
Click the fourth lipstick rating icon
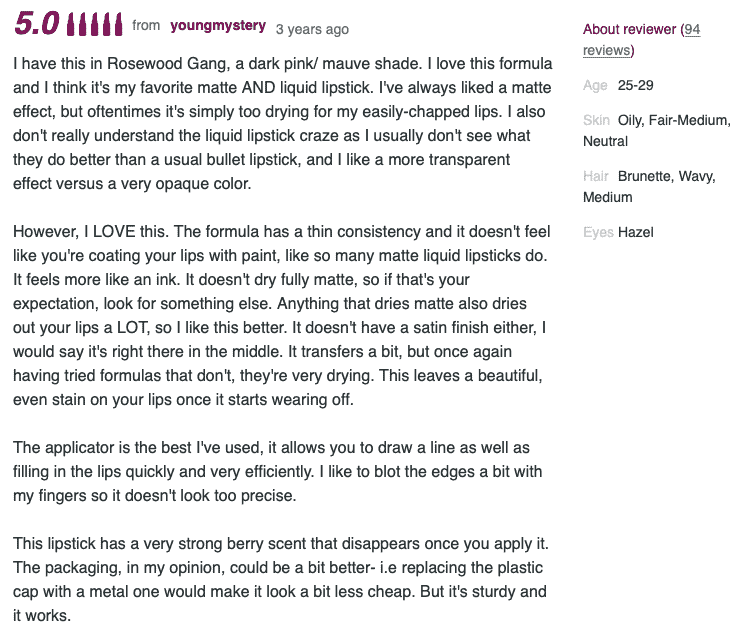pos(107,24)
